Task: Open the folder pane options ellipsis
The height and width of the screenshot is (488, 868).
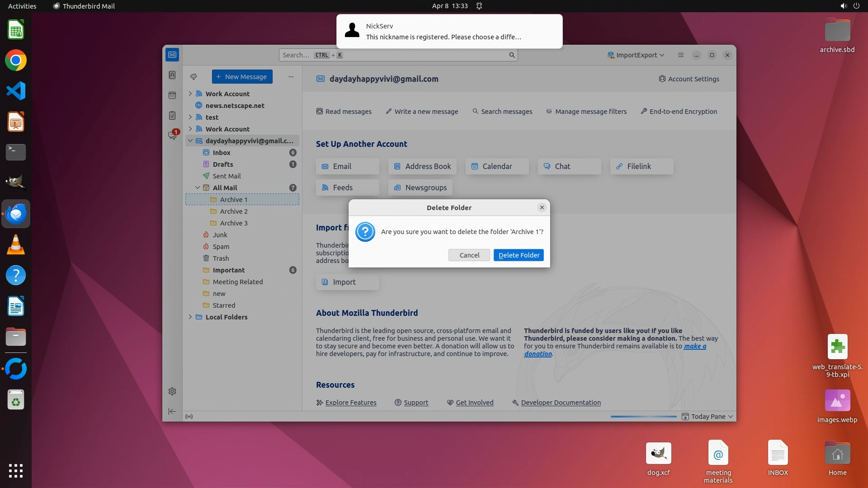Action: [x=291, y=77]
